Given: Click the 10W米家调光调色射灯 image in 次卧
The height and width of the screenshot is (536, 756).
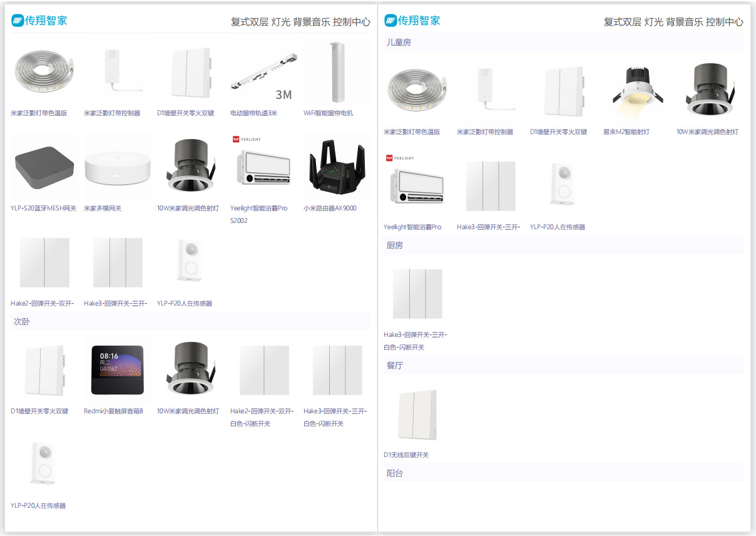Looking at the screenshot, I should (x=190, y=369).
